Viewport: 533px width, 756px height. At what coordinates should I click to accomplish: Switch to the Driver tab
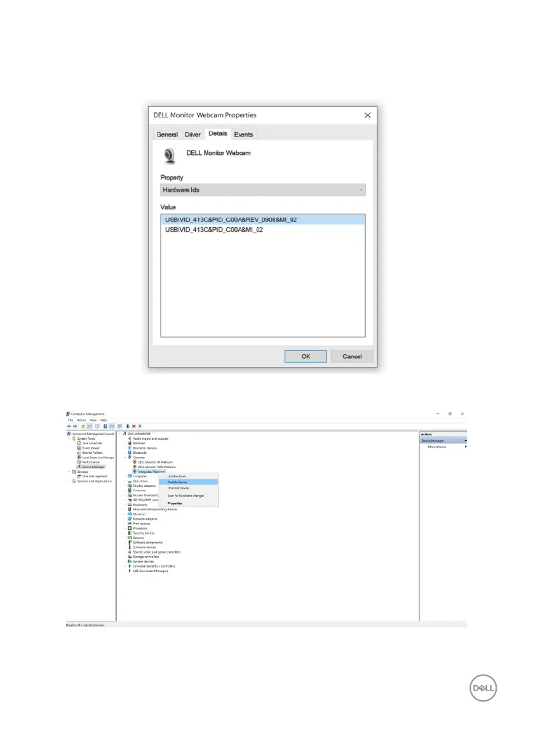[192, 135]
